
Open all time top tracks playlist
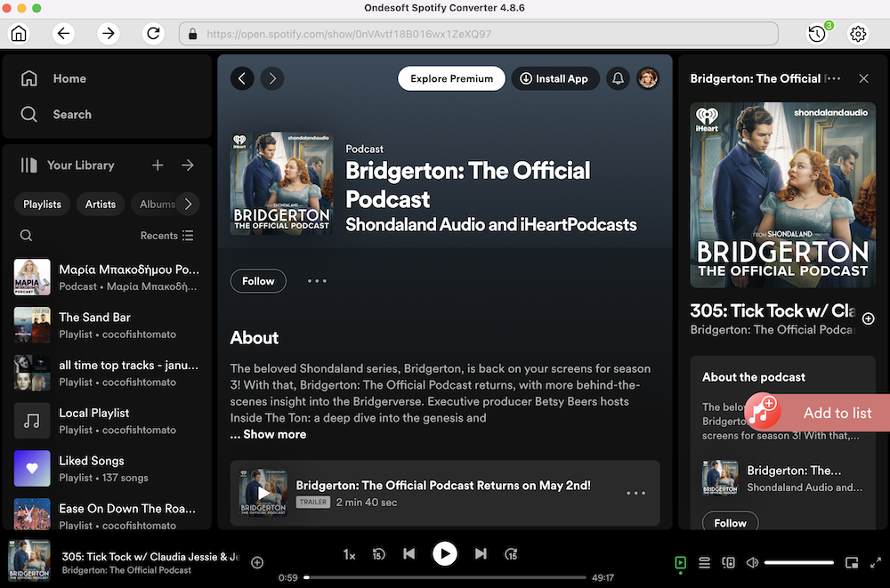(107, 373)
